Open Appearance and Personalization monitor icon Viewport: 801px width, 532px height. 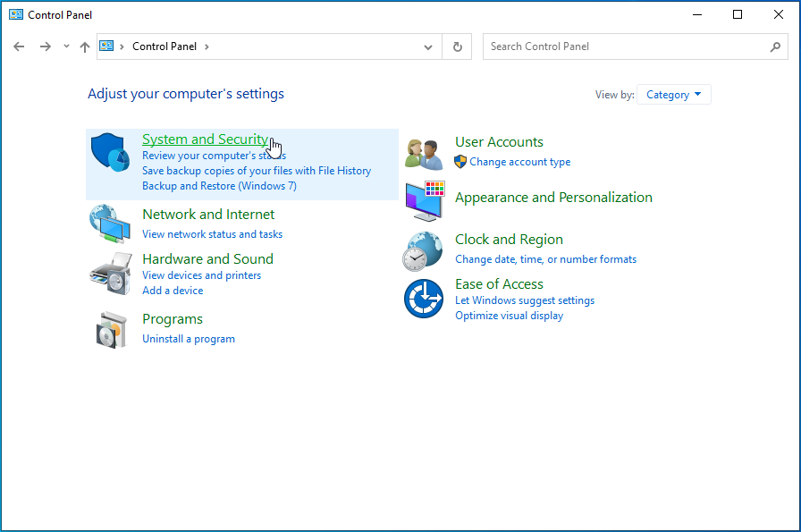424,200
